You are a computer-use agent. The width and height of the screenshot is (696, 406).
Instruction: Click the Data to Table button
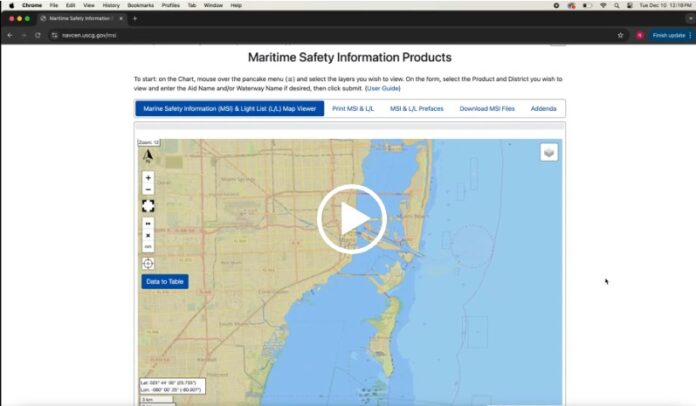coord(165,282)
